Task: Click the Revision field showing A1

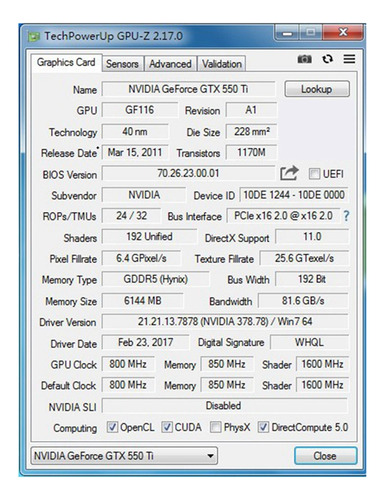Action: point(251,110)
